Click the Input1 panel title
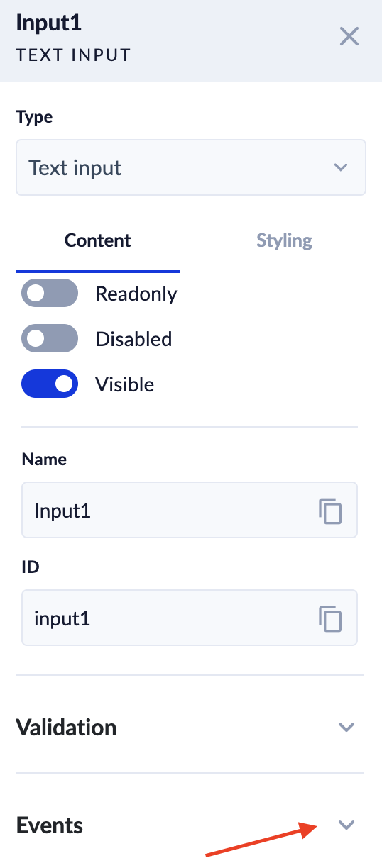 point(49,23)
